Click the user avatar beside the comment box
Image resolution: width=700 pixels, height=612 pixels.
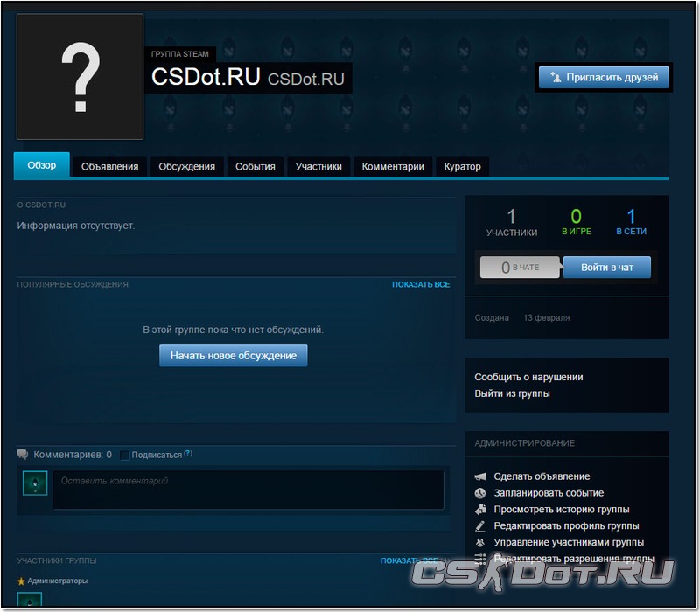tap(35, 483)
